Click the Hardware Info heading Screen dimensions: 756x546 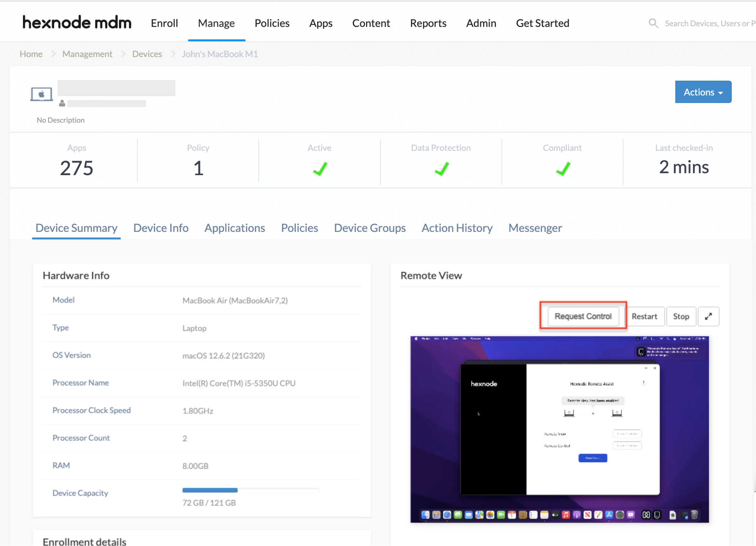tap(76, 275)
